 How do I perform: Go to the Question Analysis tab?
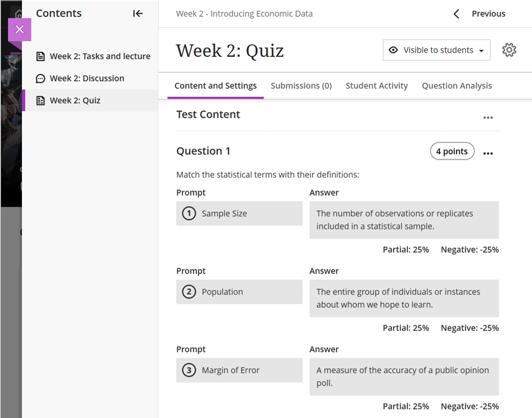click(456, 86)
